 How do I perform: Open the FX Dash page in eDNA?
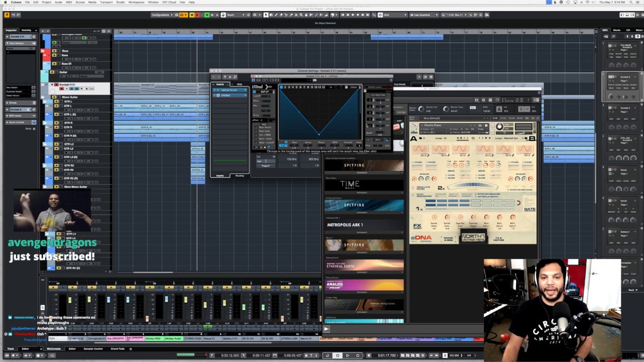coord(418,226)
